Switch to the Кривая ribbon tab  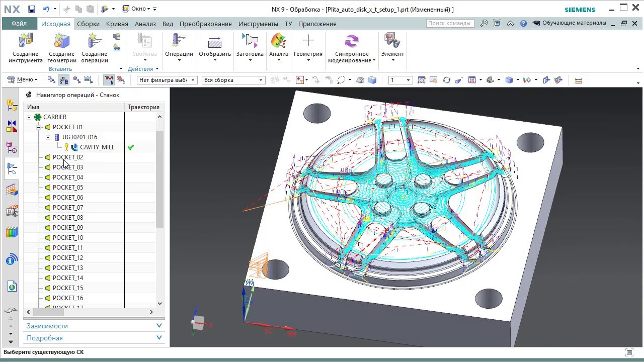pyautogui.click(x=117, y=24)
